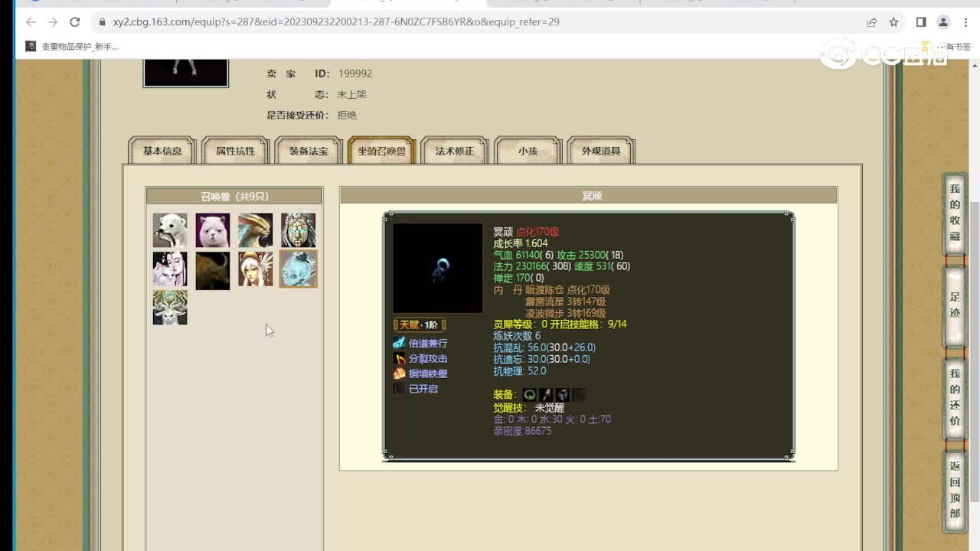Open the browser profile avatar

[943, 22]
